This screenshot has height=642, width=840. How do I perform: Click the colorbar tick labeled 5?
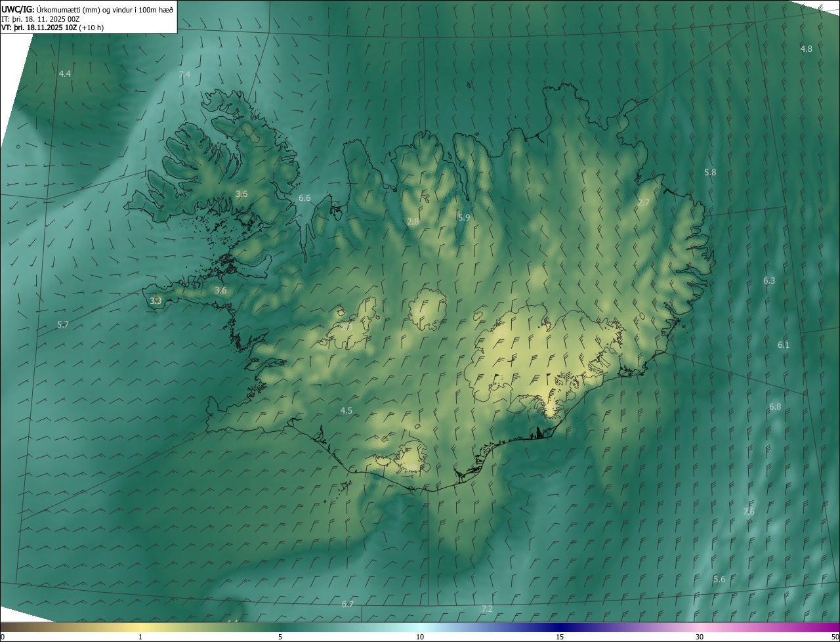[280, 637]
